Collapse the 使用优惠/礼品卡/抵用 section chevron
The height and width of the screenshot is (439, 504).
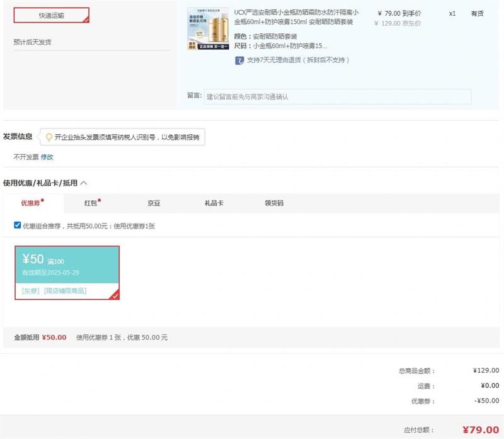coord(84,183)
